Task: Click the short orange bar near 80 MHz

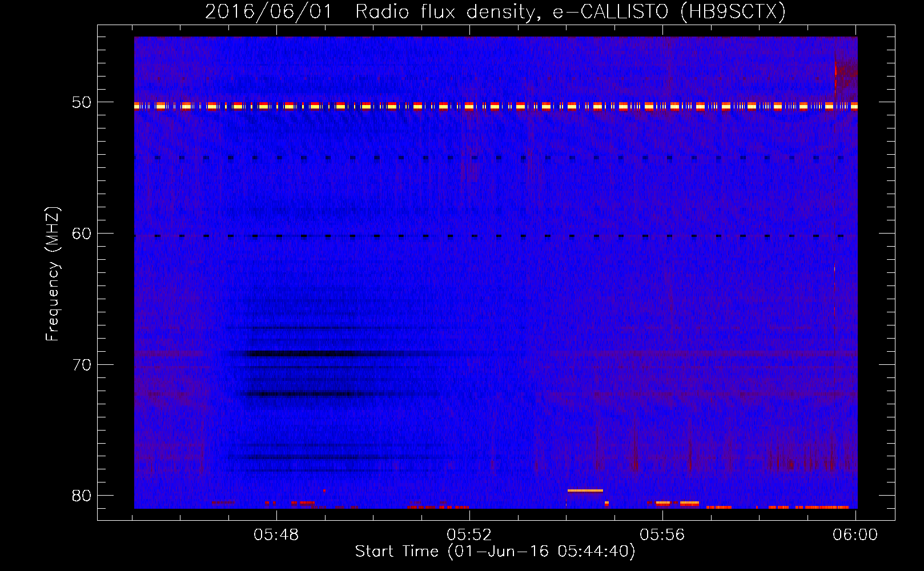Action: tap(585, 490)
